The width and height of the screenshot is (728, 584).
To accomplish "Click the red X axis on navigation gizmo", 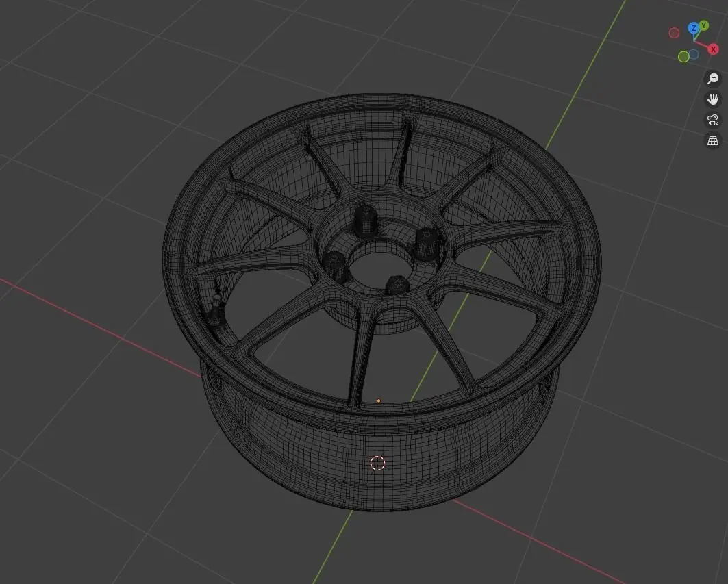I will pyautogui.click(x=713, y=49).
